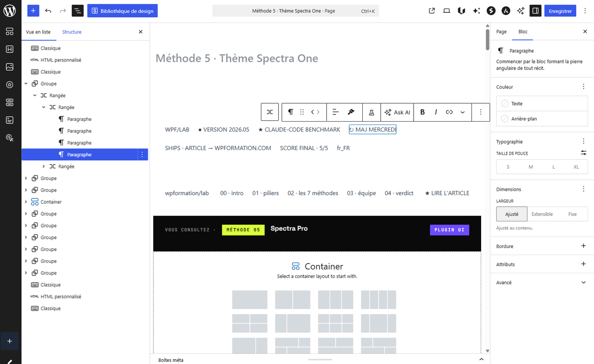Viewport: 594px width, 364px height.
Task: Open options for selected Paragraphe row
Action: [x=142, y=155]
